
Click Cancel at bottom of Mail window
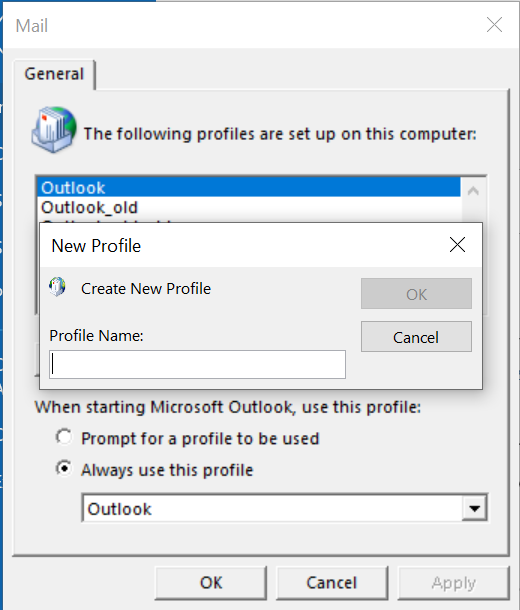coord(332,583)
